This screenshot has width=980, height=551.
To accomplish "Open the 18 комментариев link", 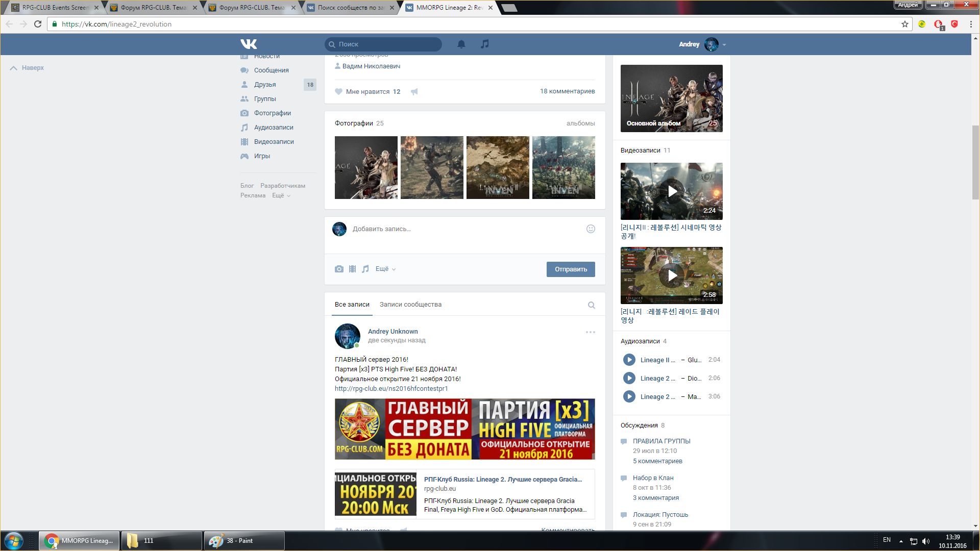I will pos(567,91).
